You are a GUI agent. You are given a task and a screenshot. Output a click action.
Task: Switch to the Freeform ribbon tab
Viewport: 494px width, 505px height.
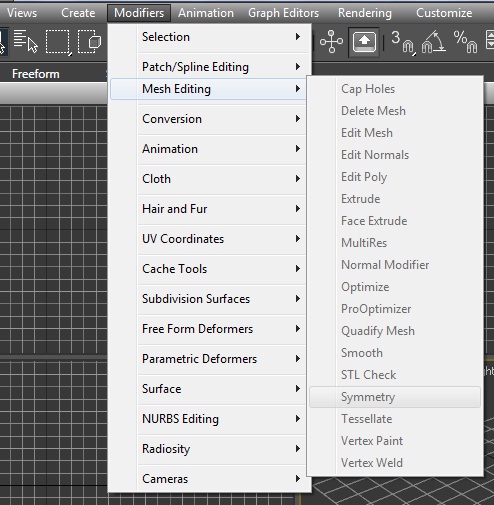36,74
